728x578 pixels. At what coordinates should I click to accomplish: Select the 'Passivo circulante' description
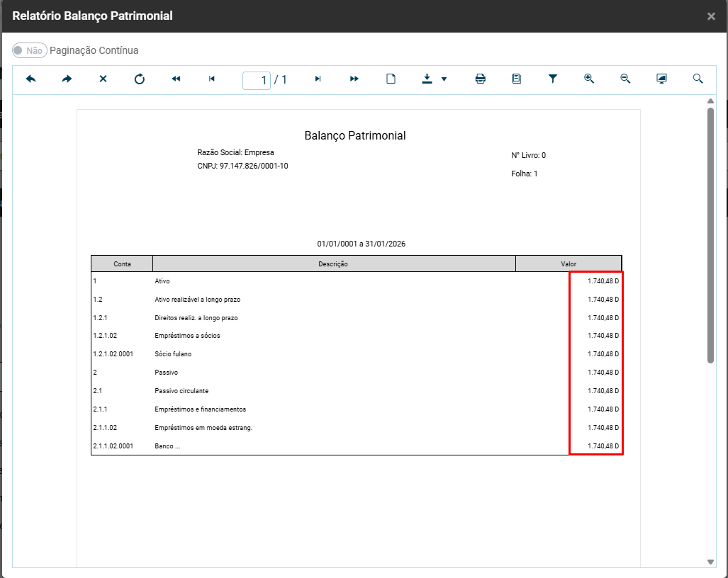click(181, 390)
